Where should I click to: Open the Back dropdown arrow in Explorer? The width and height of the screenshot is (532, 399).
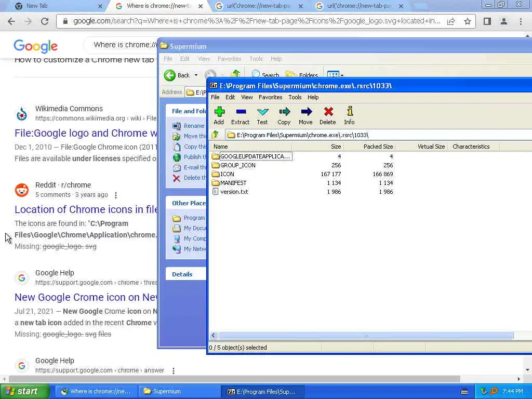click(x=196, y=75)
